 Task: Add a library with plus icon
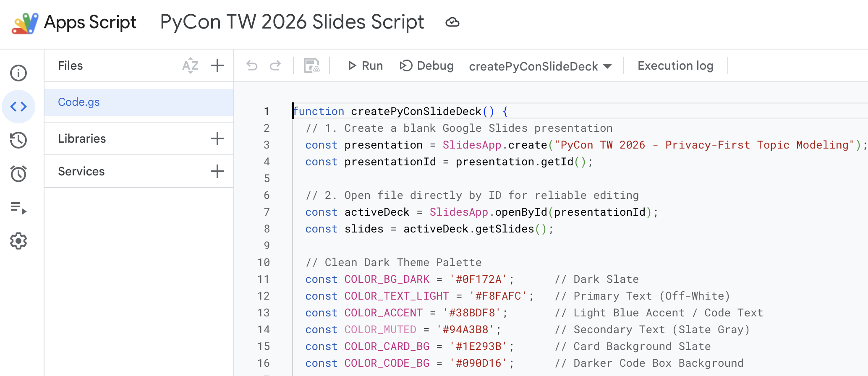[x=217, y=138]
